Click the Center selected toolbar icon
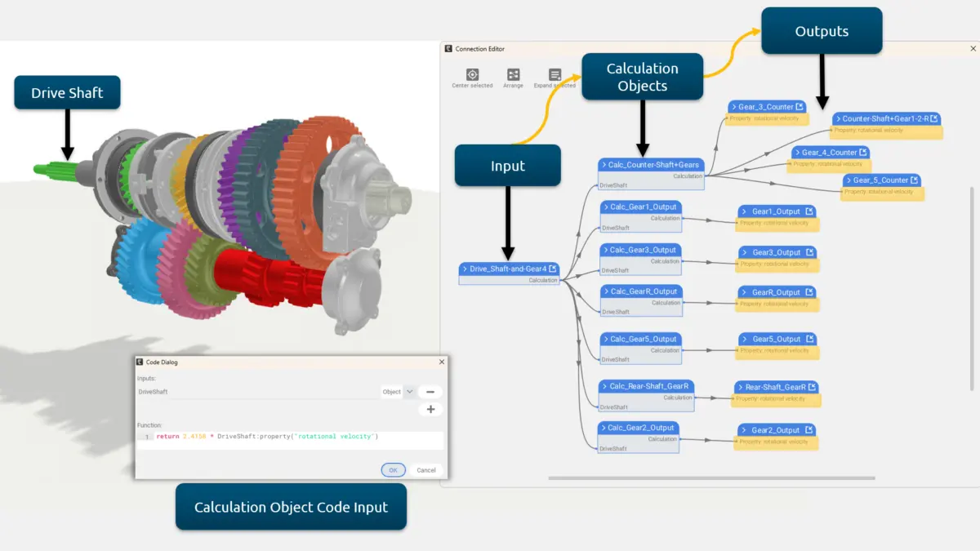Screen dimensions: 980x551 pyautogui.click(x=472, y=74)
